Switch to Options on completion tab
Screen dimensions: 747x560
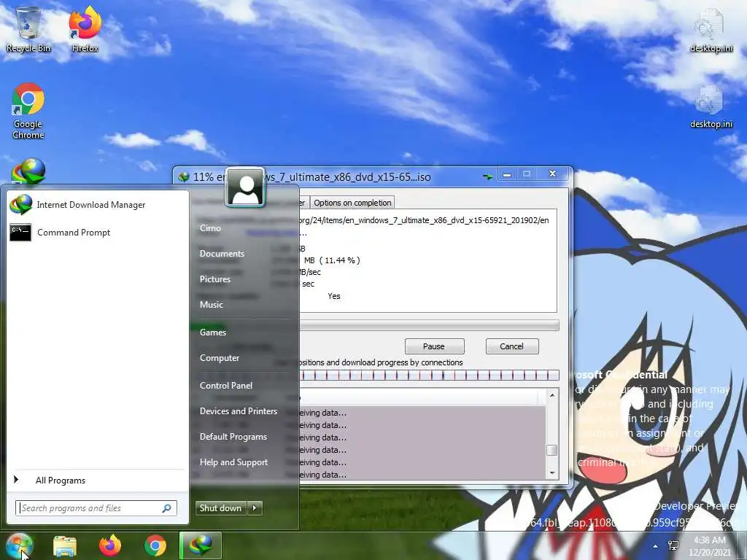(352, 203)
